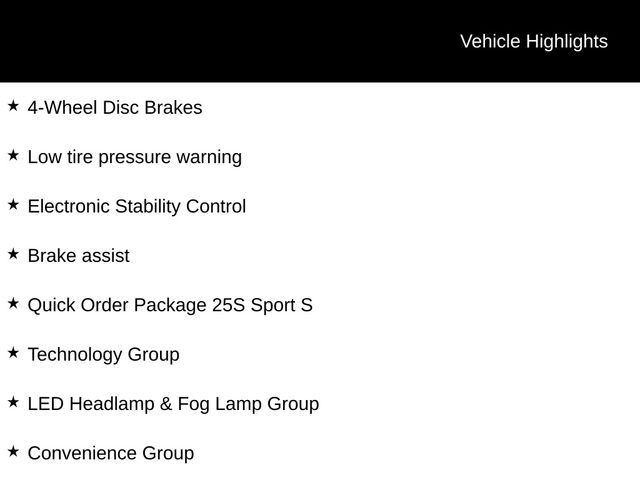Image resolution: width=640 pixels, height=480 pixels.
Task: Select Quick Order Package 25S Sport S
Action: click(170, 306)
